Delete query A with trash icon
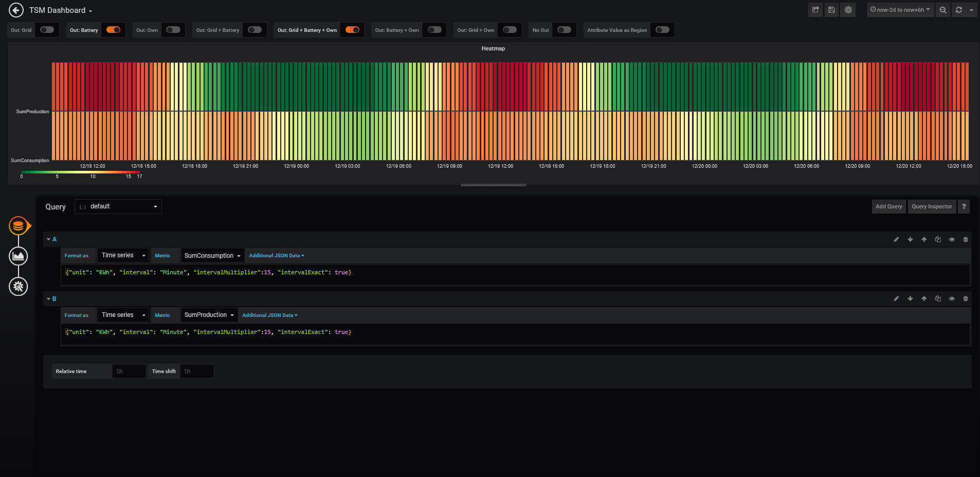The height and width of the screenshot is (477, 980). click(x=966, y=239)
